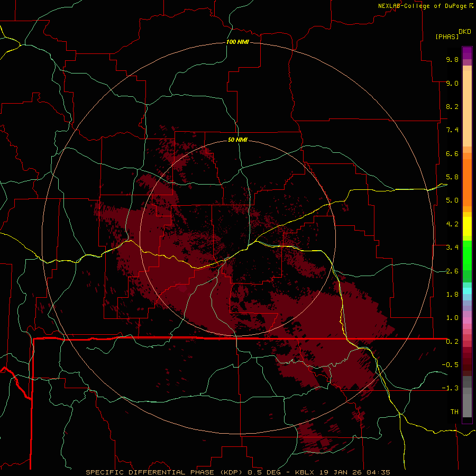The image size is (476, 476).
Task: Select the -1.3 scale value
Action: pos(450,388)
